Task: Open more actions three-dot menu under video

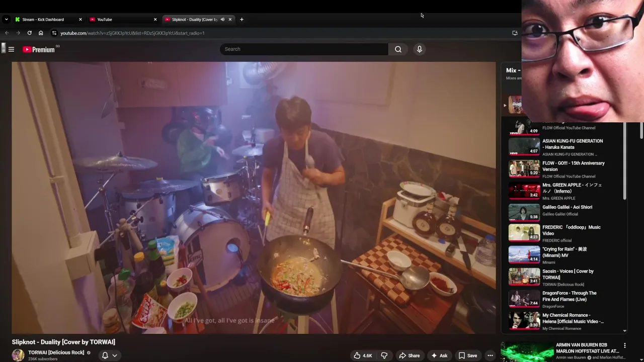Action: (x=490, y=355)
